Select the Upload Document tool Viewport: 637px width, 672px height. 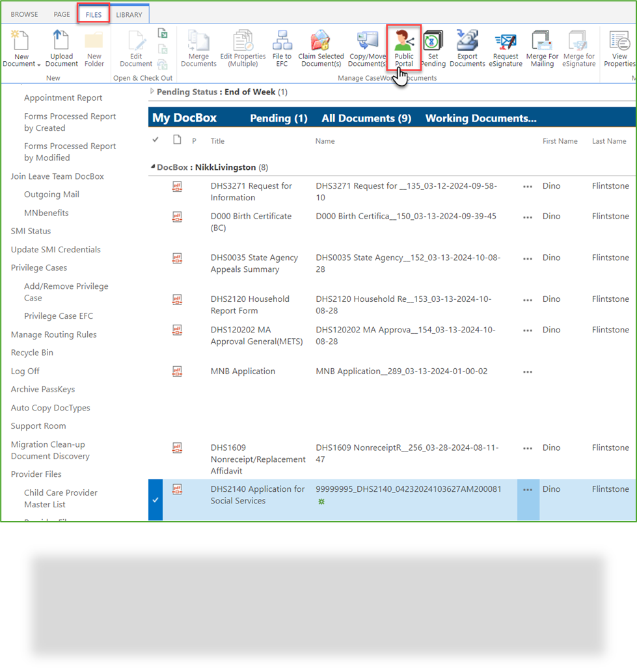click(61, 47)
